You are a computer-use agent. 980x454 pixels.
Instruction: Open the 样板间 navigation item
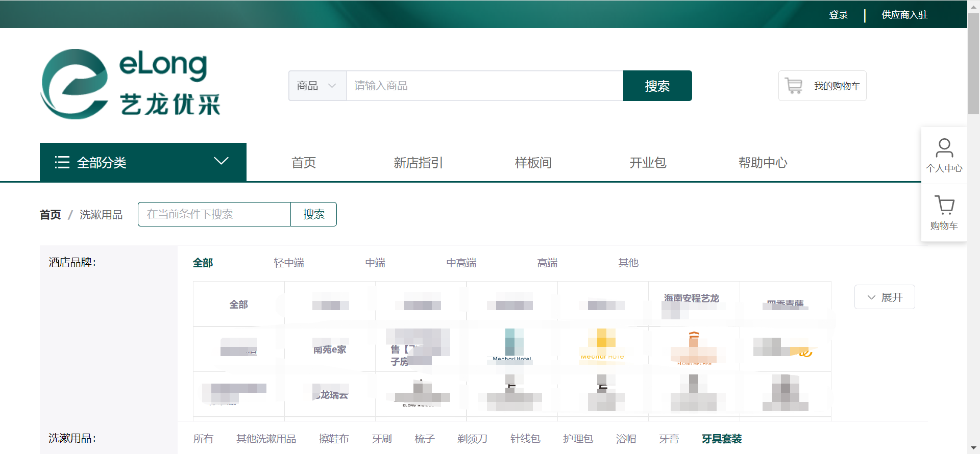coord(533,163)
